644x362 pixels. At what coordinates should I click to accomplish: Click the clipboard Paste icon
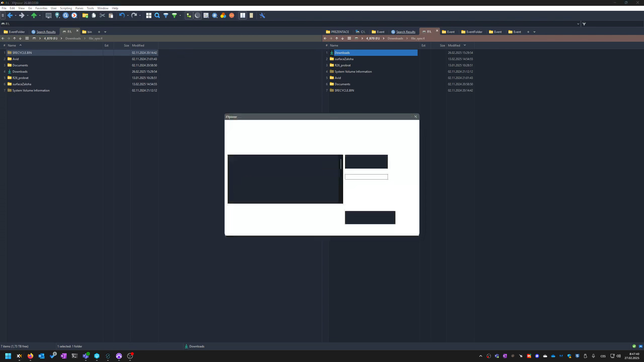[x=111, y=16]
